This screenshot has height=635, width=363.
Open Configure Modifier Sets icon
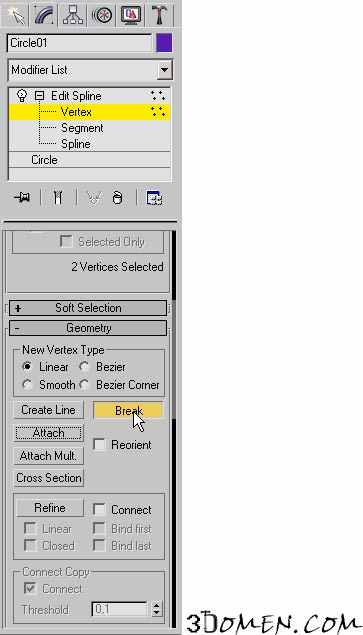[154, 198]
